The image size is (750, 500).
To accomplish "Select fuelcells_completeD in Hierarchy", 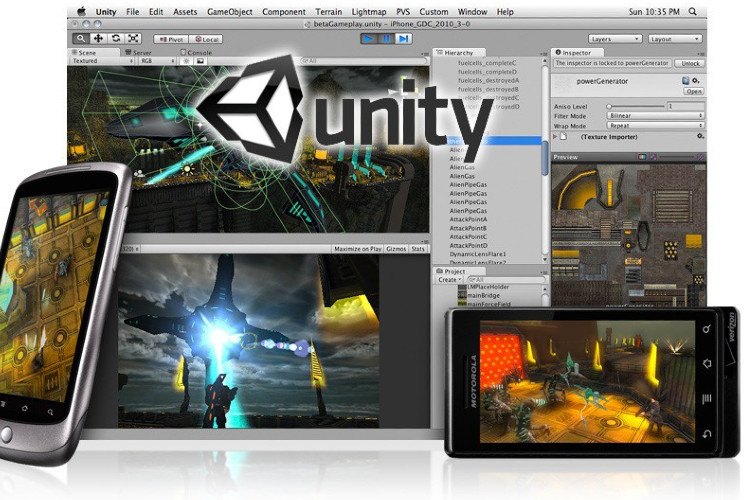I will [x=487, y=72].
